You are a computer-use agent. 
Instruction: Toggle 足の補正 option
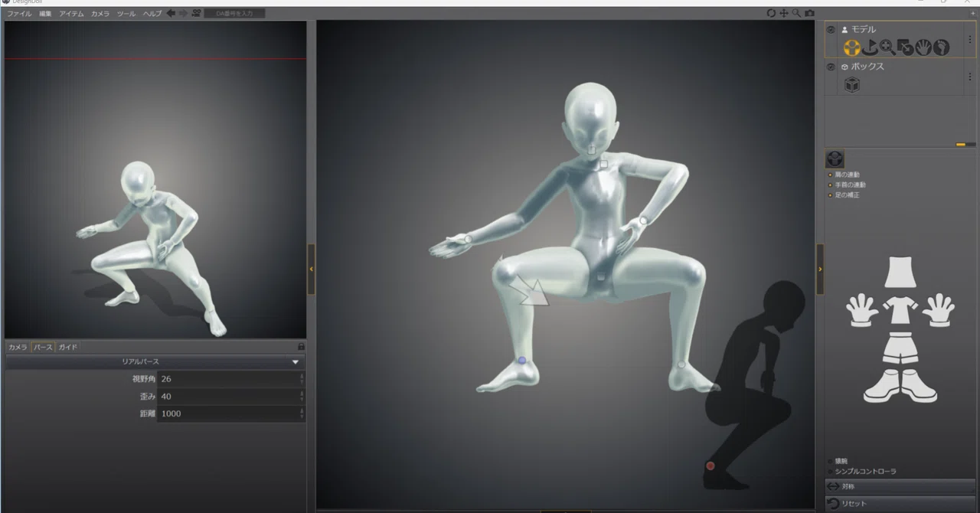click(830, 195)
